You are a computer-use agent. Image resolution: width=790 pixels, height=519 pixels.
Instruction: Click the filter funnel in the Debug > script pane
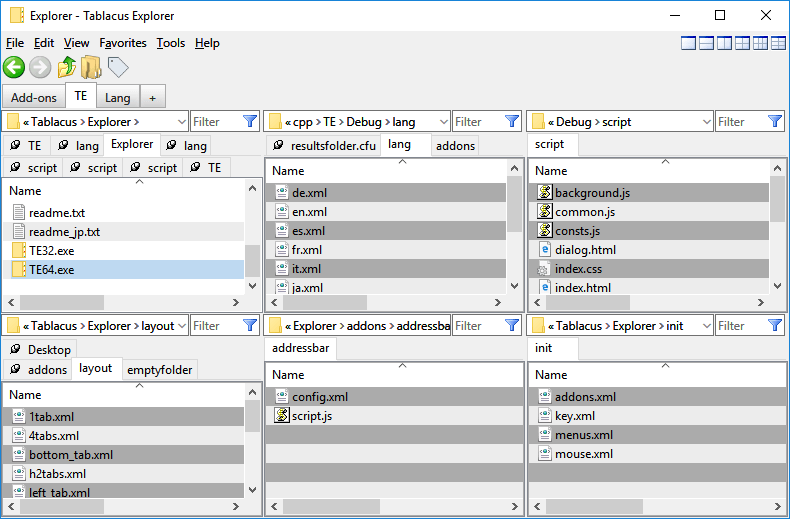click(x=775, y=122)
